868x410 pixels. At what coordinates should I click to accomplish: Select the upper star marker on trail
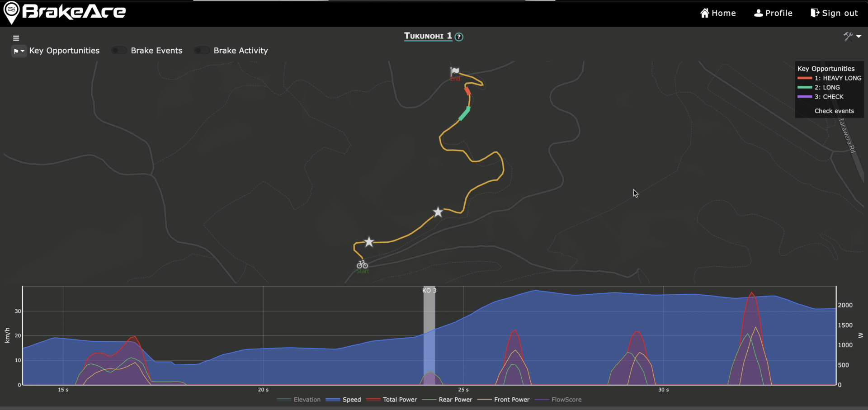[438, 212]
